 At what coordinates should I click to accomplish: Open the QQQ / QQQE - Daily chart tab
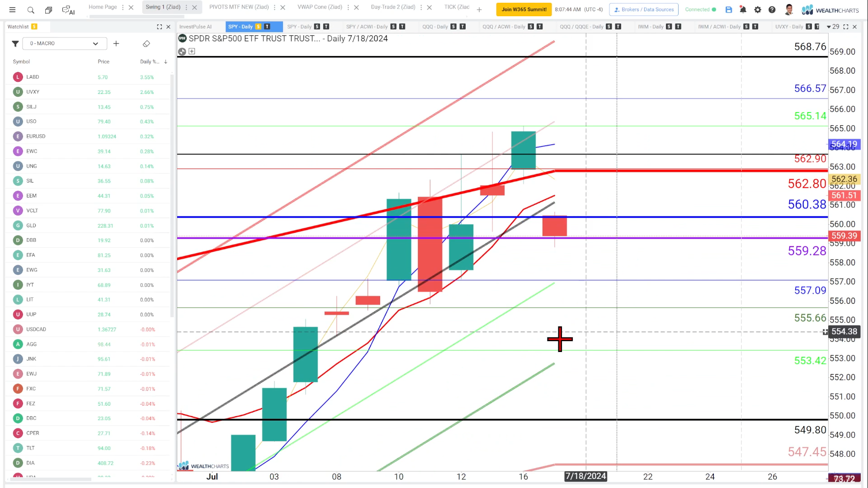(581, 27)
